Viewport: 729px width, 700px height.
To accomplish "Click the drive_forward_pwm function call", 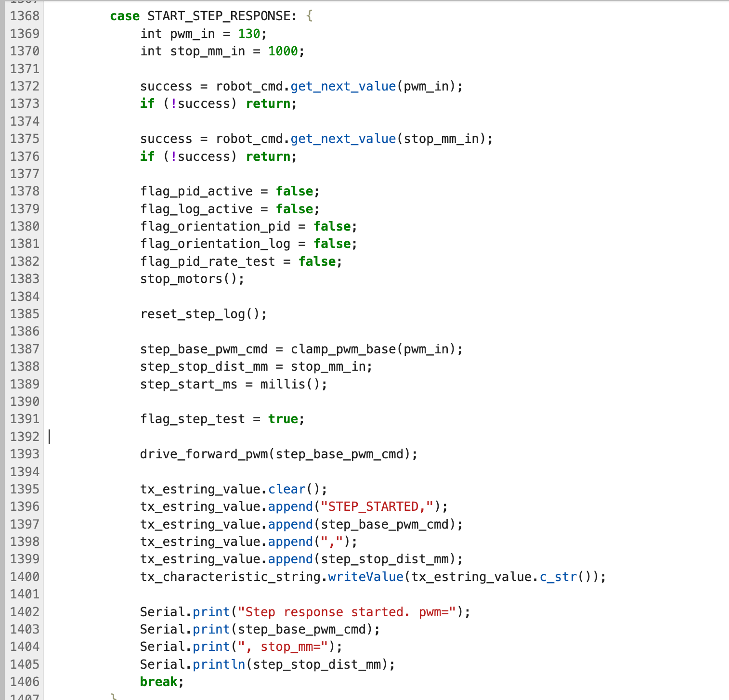I will (204, 454).
